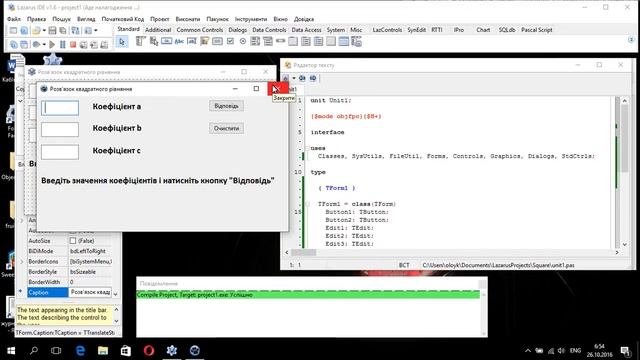640x360 pixels.
Task: Choose the TLabel (Abc) component
Action: (179, 41)
